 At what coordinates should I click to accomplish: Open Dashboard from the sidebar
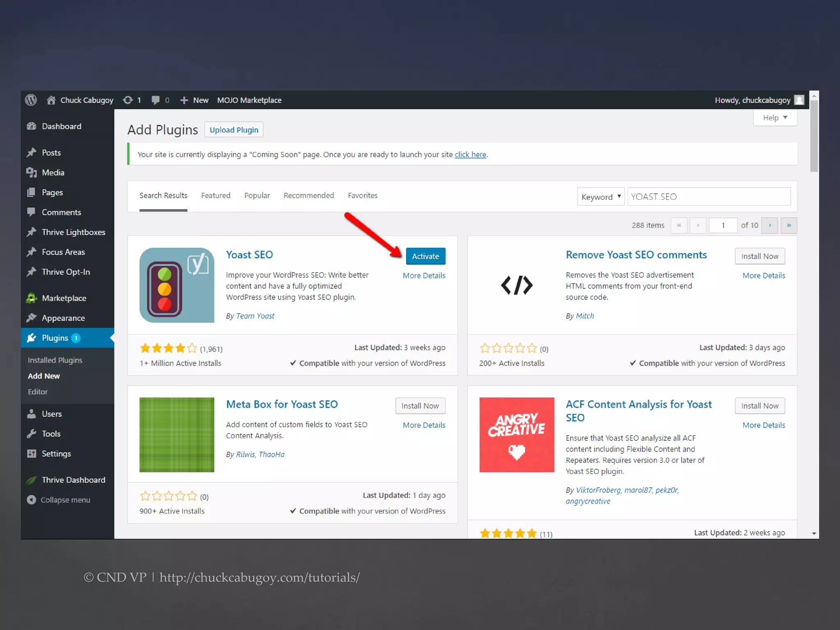pyautogui.click(x=68, y=126)
